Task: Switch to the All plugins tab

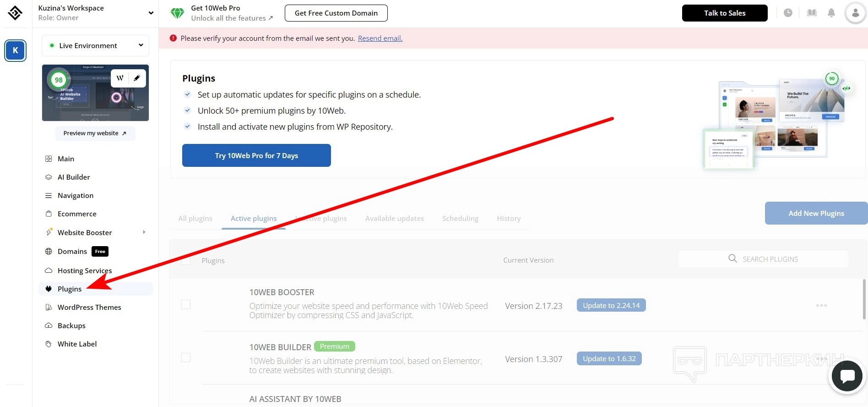Action: tap(195, 218)
